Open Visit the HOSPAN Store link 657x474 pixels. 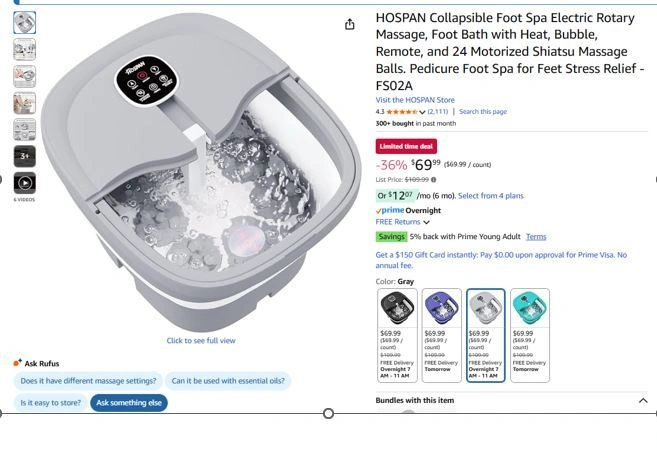[x=415, y=100]
